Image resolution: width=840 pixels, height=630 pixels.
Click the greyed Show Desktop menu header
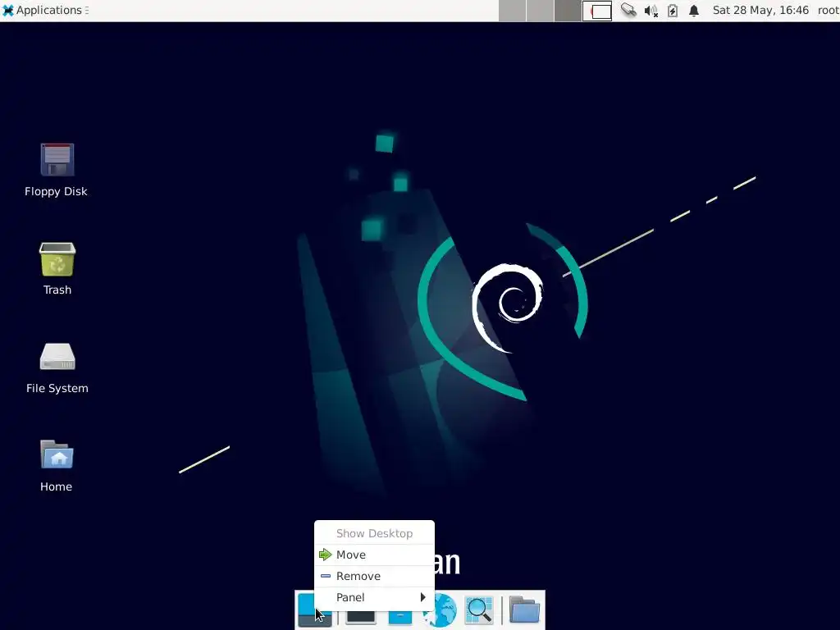point(374,533)
